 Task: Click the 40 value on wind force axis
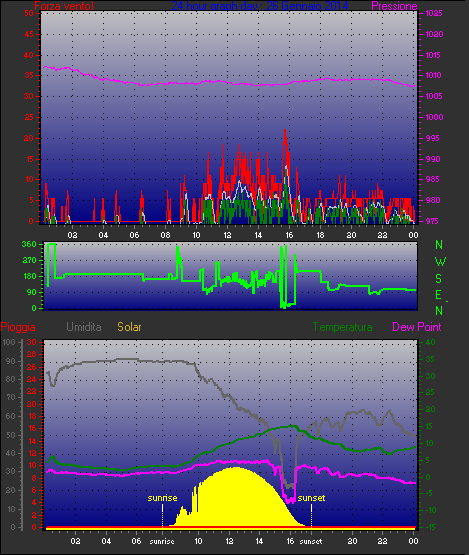click(x=29, y=55)
